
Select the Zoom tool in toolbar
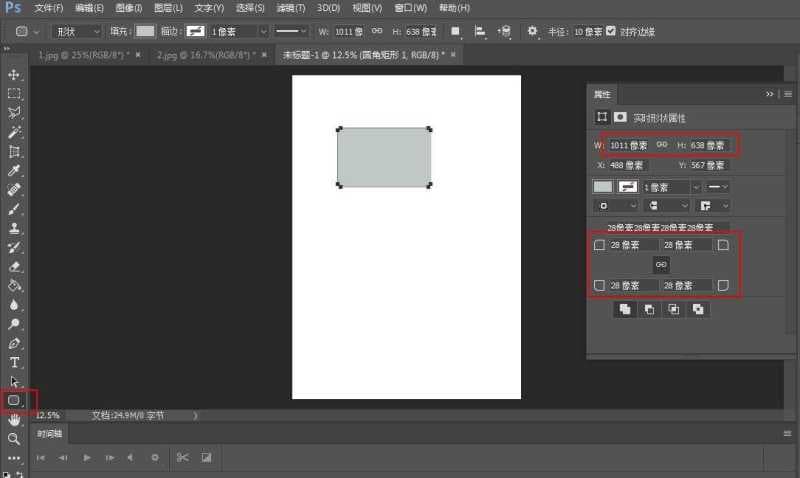pyautogui.click(x=14, y=439)
